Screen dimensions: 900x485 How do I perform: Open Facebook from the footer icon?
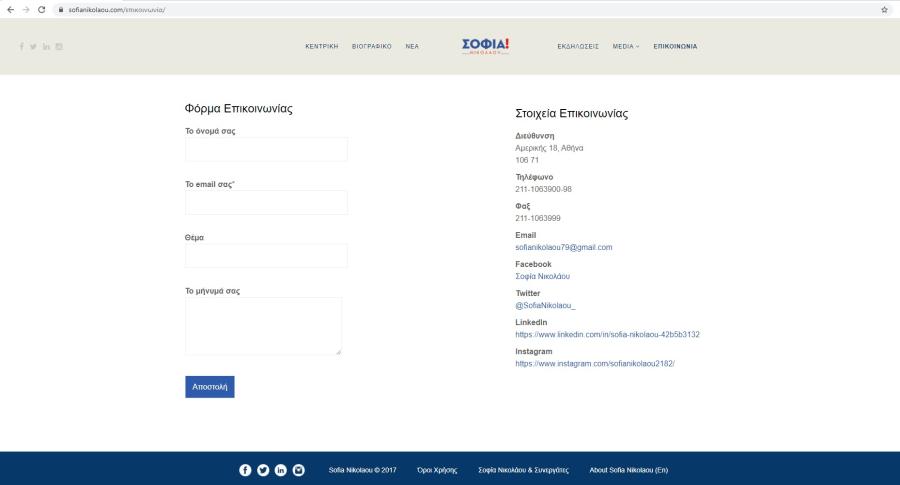[245, 470]
